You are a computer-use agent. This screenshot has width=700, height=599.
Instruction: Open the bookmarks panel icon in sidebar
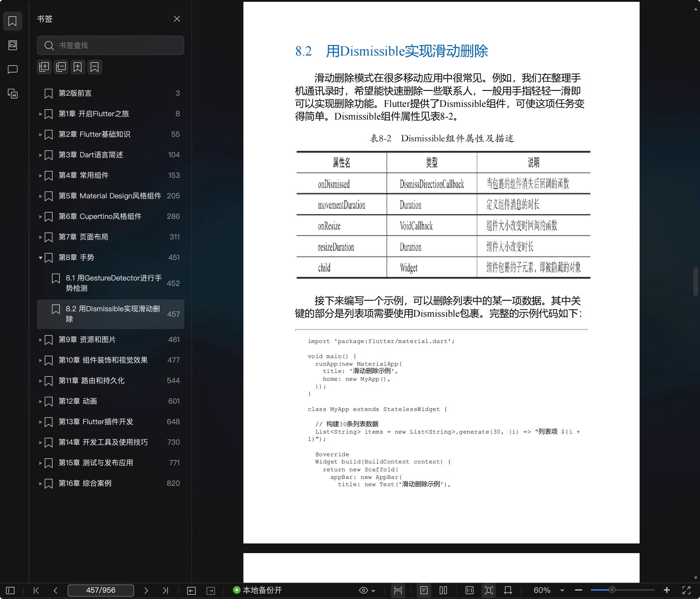(x=12, y=21)
